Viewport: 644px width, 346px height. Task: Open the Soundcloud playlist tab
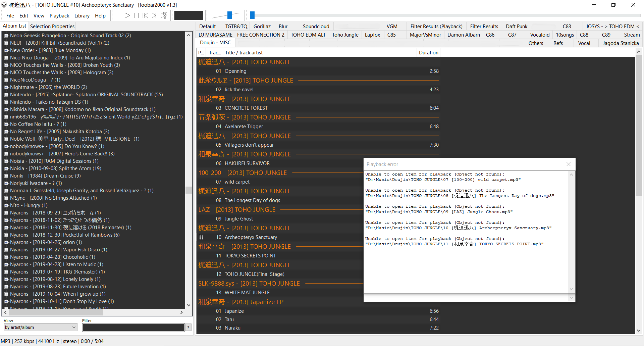[316, 26]
